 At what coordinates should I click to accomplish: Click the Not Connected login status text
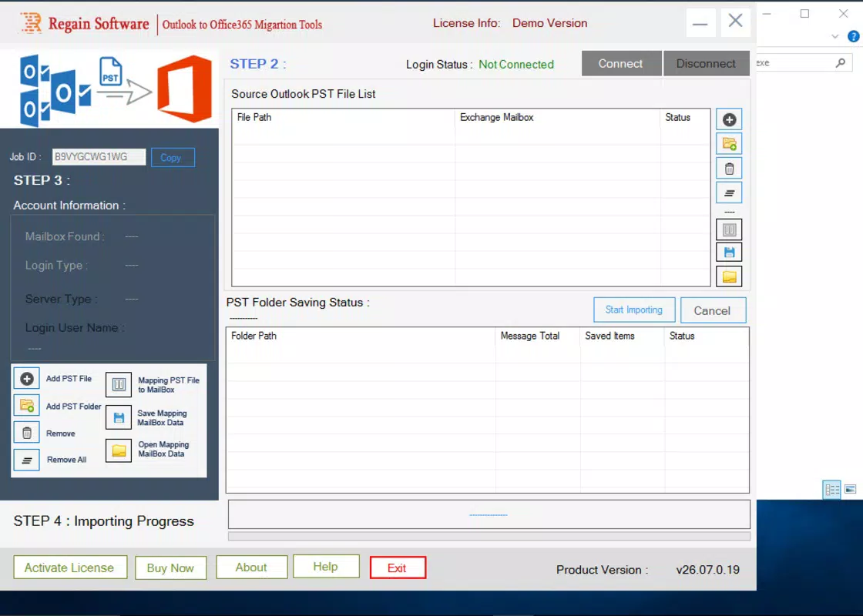point(516,65)
